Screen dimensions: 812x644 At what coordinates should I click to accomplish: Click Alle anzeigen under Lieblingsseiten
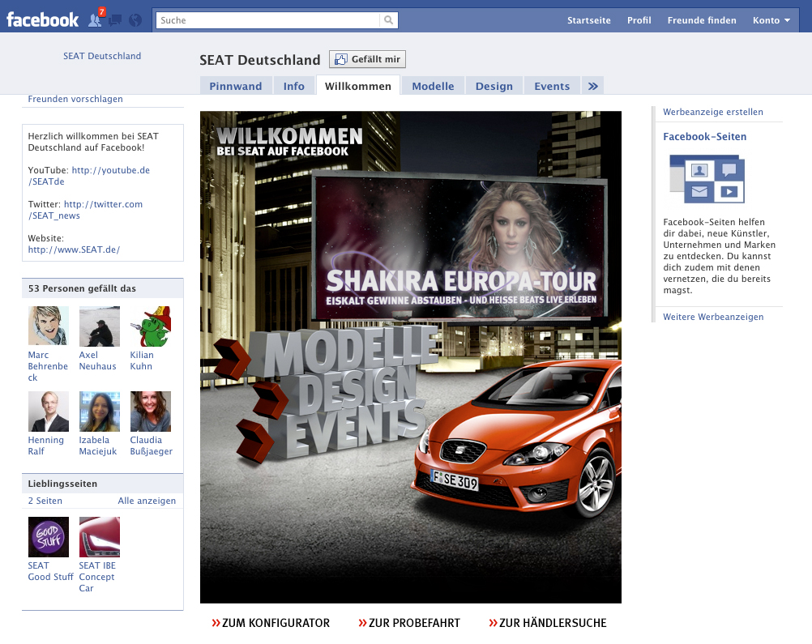coord(147,501)
